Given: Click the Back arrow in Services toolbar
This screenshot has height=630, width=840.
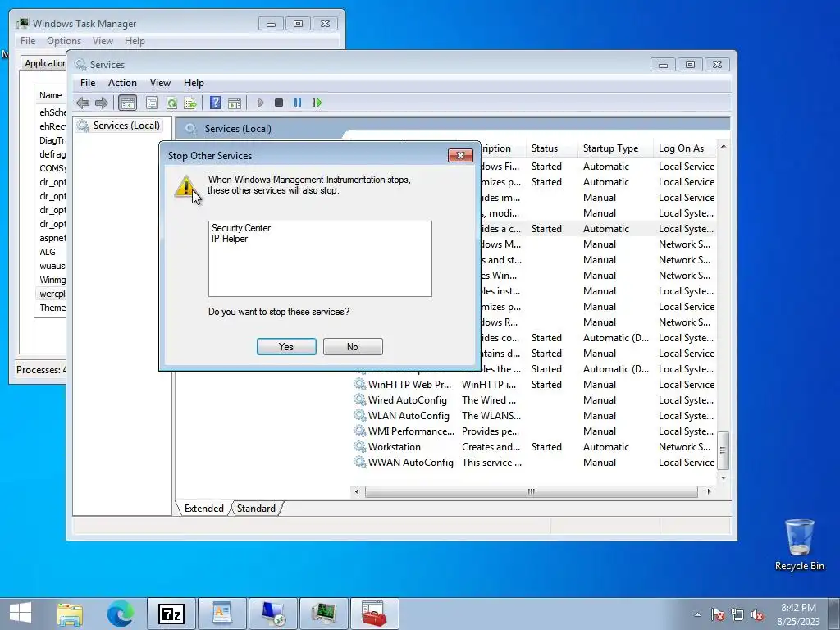Looking at the screenshot, I should coord(83,103).
